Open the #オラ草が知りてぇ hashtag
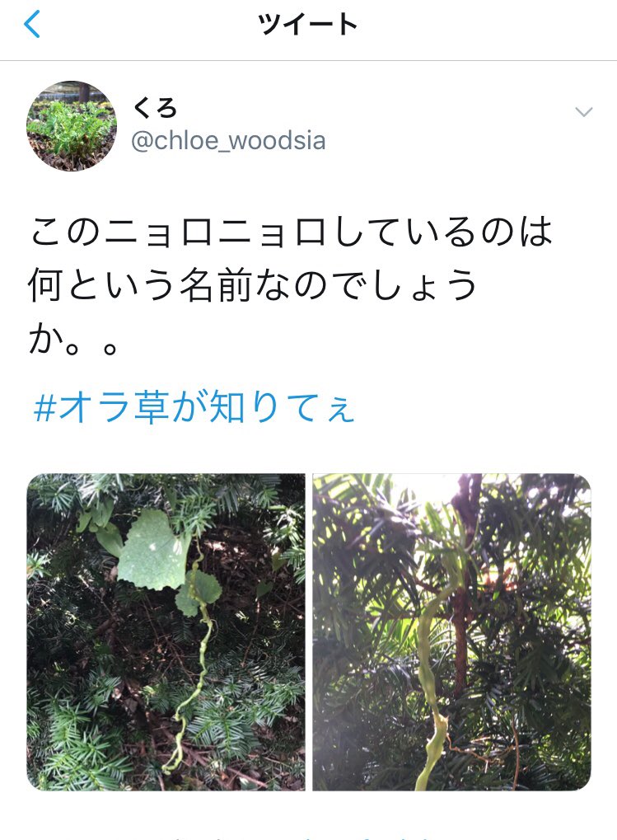 (x=194, y=407)
